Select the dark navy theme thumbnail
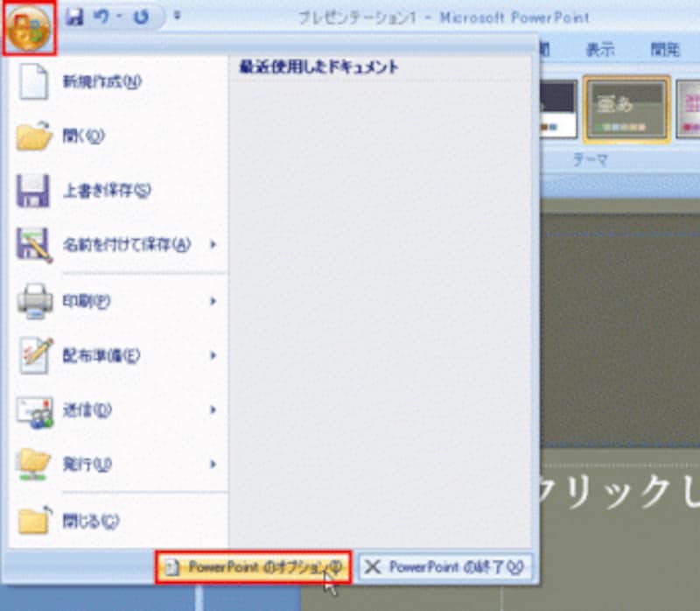 pyautogui.click(x=558, y=109)
